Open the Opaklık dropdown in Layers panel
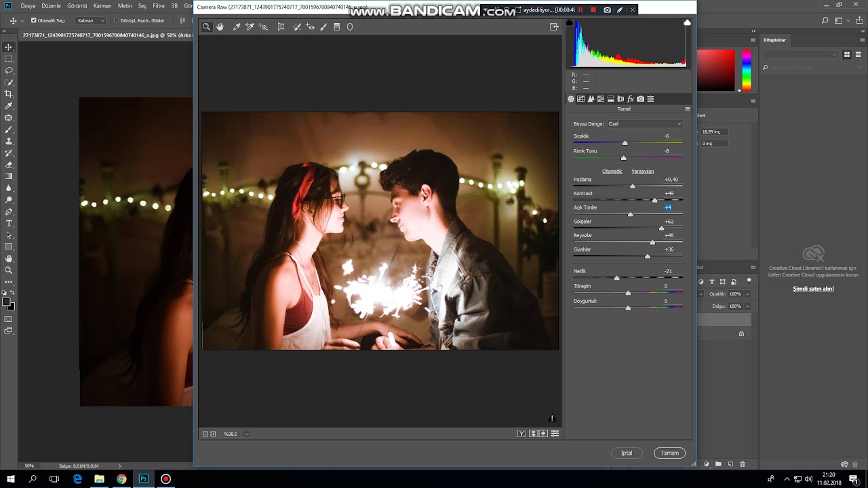 pos(747,294)
